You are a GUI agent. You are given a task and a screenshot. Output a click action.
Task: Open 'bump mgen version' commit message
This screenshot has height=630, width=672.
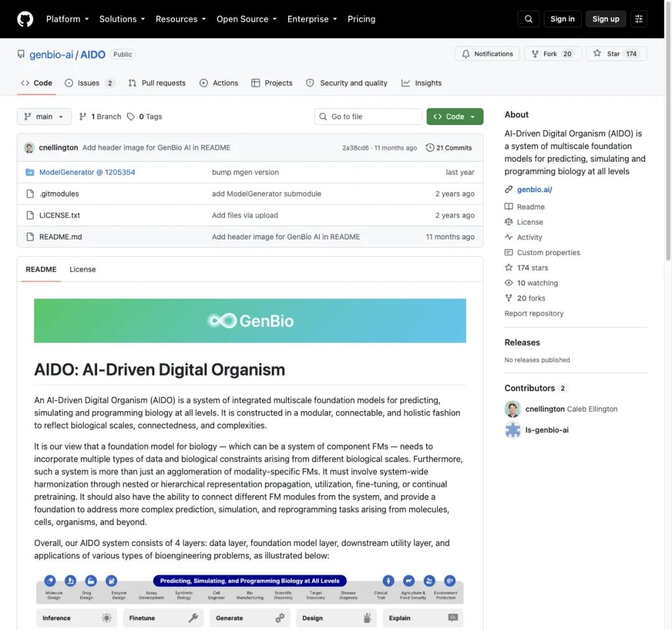click(x=245, y=172)
